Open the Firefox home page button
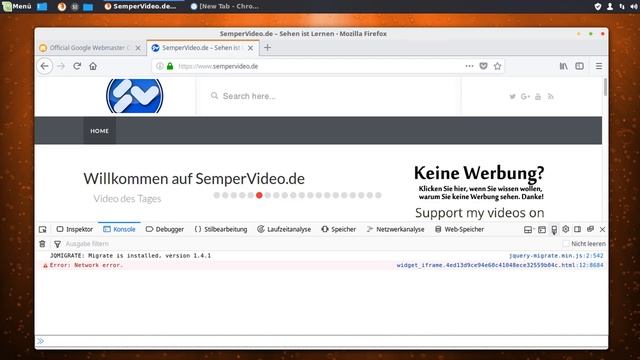Viewport: 640px width, 360px height. tap(93, 66)
